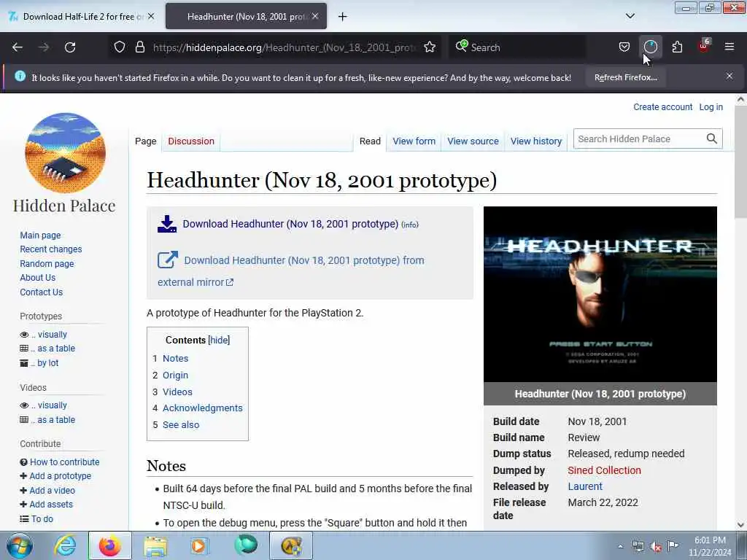Jump to the See also section
The image size is (747, 560).
point(181,425)
